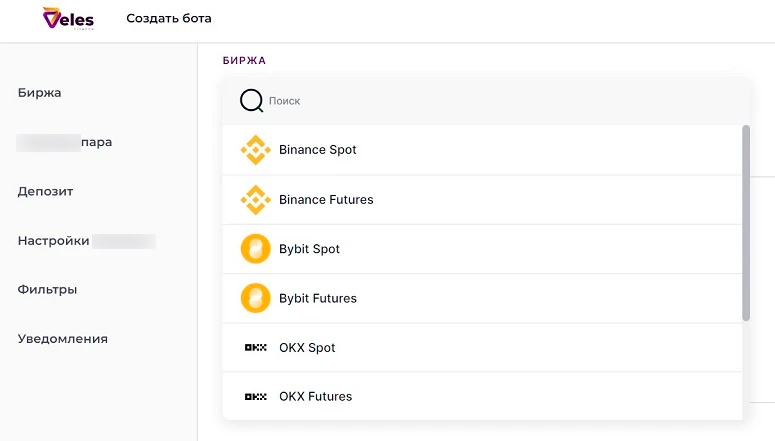Choose Bybit Futures exchange option
The width and height of the screenshot is (775, 441).
pyautogui.click(x=318, y=298)
